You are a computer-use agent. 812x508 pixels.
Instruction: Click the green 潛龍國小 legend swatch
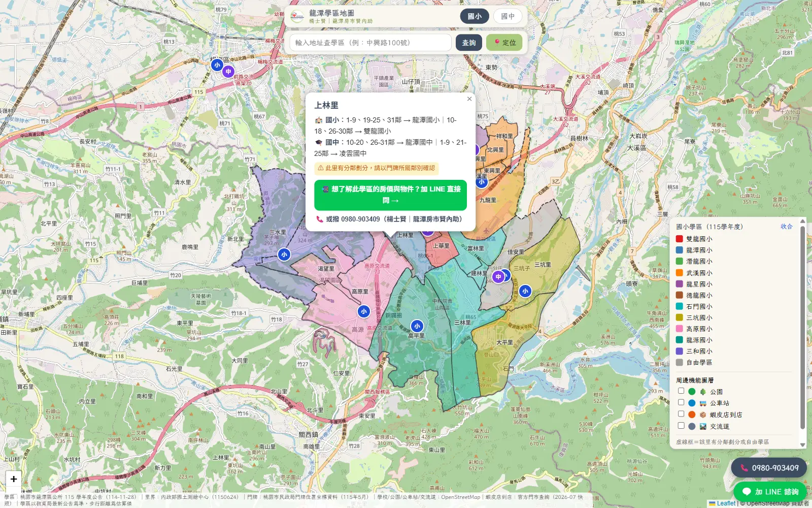pos(680,261)
